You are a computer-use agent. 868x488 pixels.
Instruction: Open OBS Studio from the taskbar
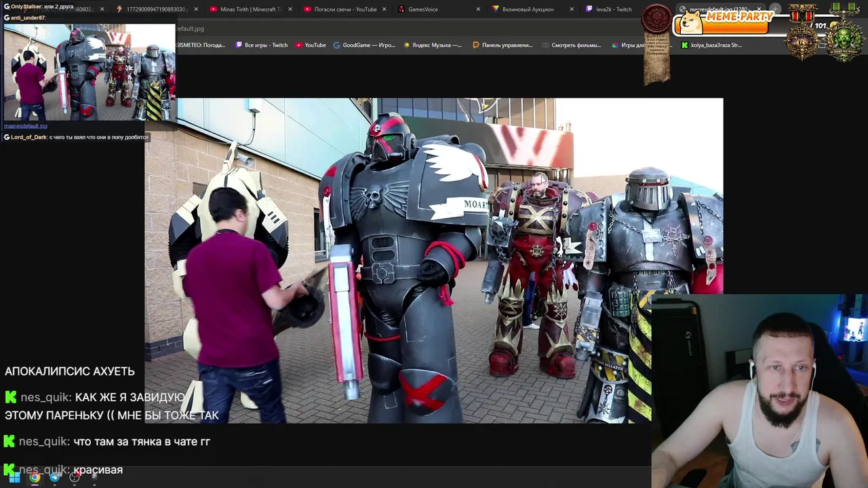pos(75,478)
